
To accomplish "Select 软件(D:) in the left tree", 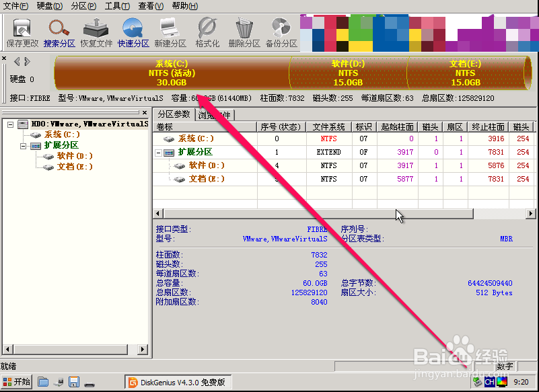I will [x=75, y=155].
